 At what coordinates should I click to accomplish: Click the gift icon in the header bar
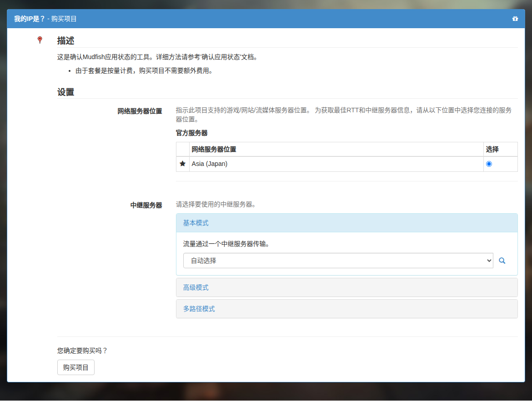[x=515, y=19]
